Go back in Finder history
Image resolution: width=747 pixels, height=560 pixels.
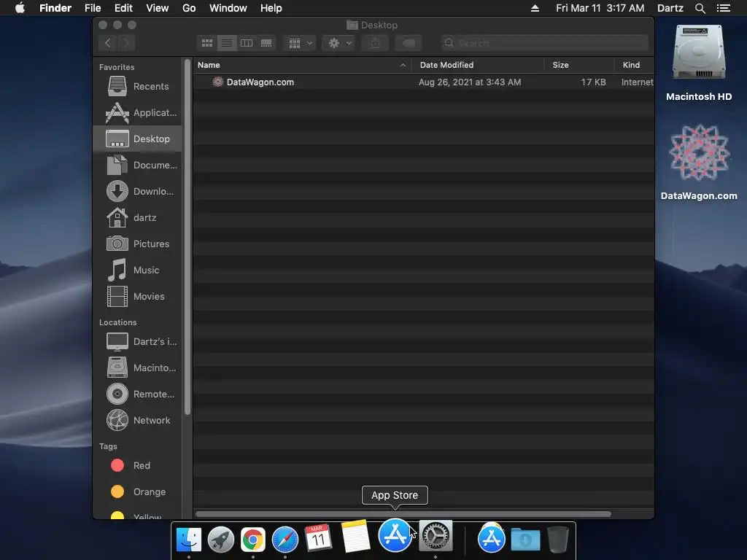point(108,43)
